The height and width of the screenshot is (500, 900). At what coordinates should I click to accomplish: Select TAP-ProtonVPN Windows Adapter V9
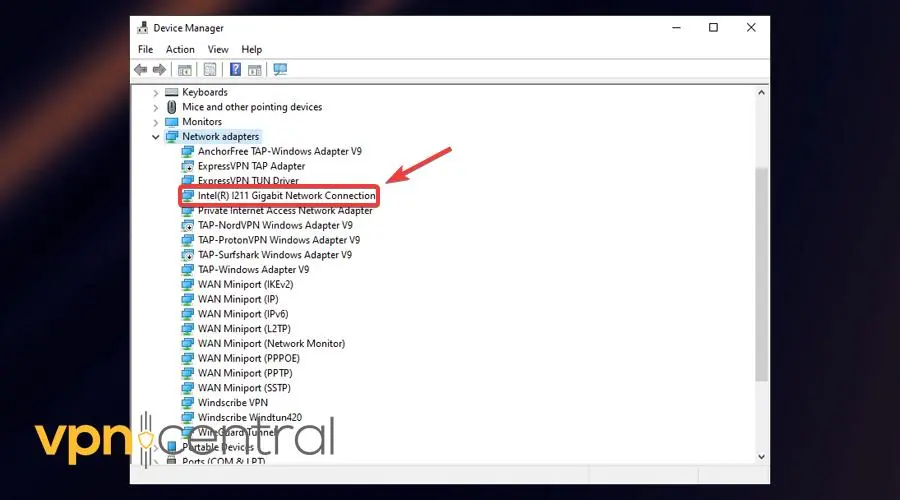point(279,240)
